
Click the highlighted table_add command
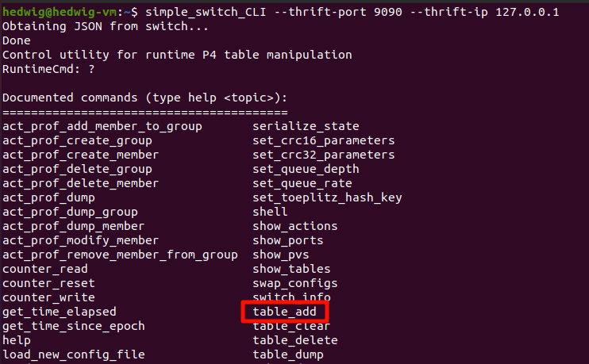click(x=284, y=312)
